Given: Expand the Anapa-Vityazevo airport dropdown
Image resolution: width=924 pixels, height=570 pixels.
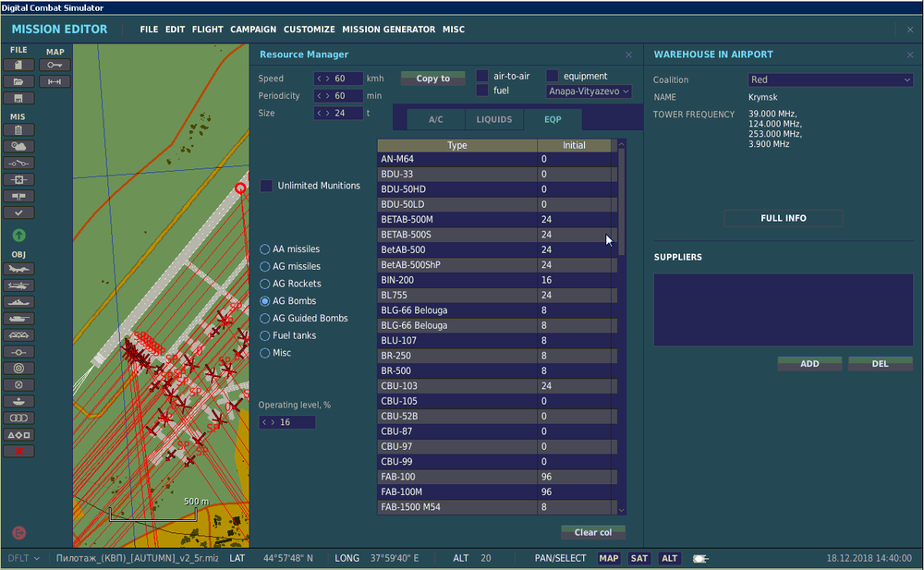Looking at the screenshot, I should 589,91.
